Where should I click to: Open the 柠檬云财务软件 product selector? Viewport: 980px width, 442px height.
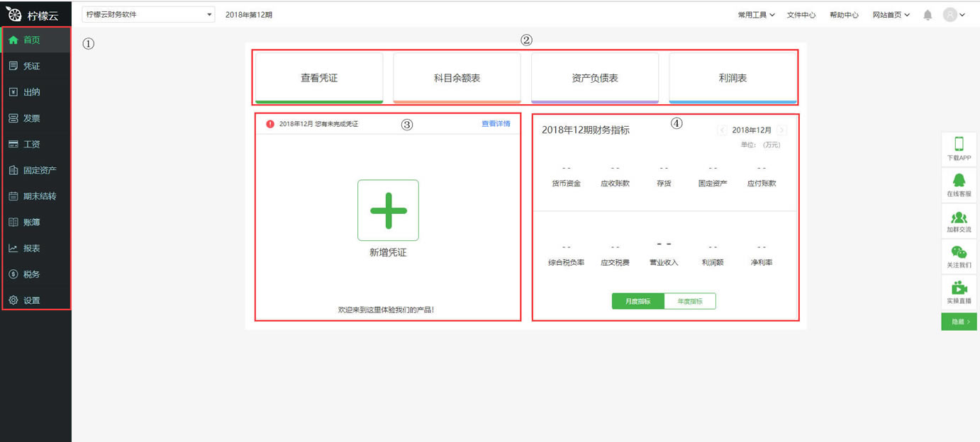pos(147,13)
